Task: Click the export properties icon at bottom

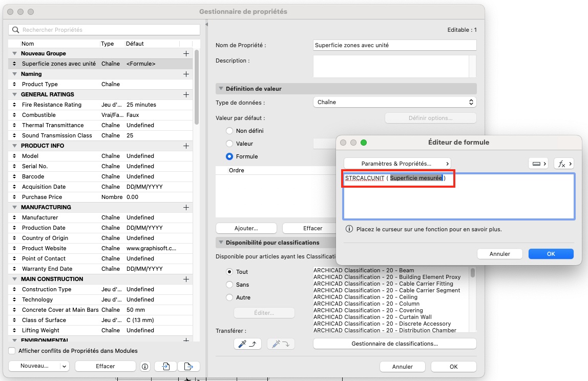Action: tap(188, 366)
